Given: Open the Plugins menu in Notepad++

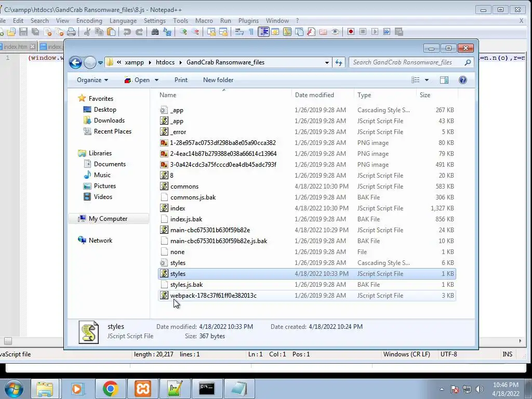Looking at the screenshot, I should pyautogui.click(x=248, y=21).
